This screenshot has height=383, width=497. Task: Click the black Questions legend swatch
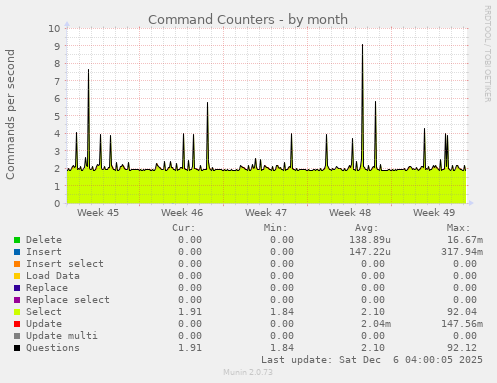(x=17, y=348)
